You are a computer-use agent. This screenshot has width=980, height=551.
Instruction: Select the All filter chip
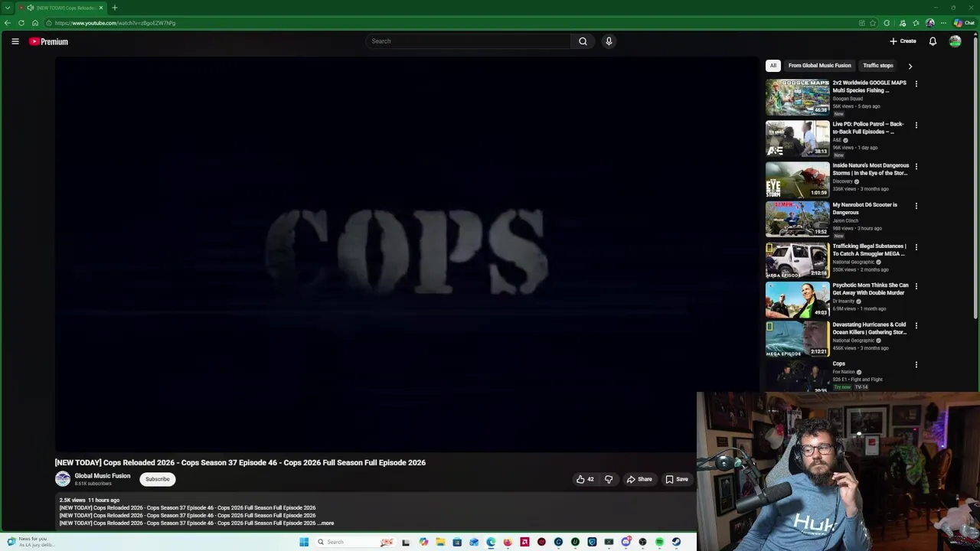pos(773,66)
